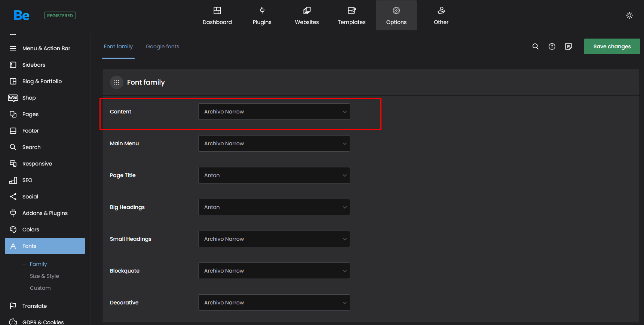The image size is (644, 325).
Task: Open the Content font dropdown
Action: 274,112
